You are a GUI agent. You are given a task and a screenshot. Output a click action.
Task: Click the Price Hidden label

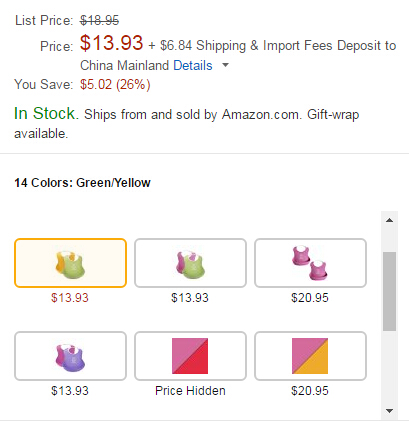click(x=190, y=390)
